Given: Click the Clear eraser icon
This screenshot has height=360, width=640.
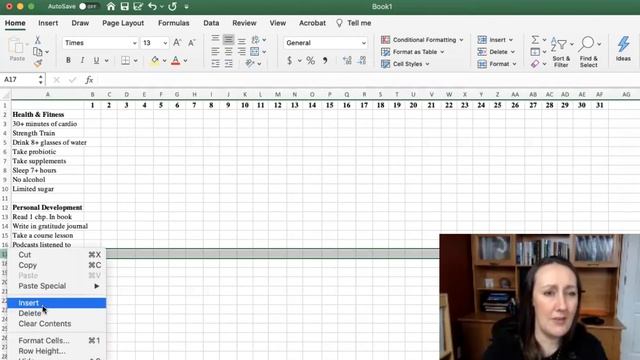Looking at the screenshot, I should click(535, 64).
